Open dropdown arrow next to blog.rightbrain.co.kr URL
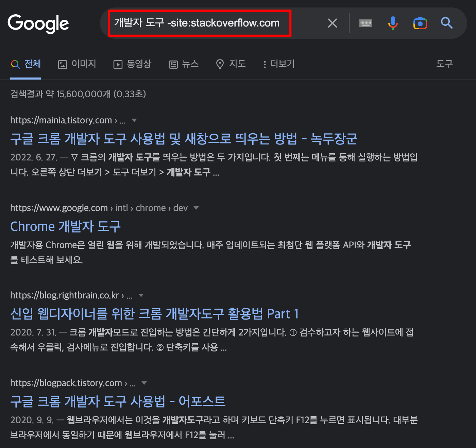The width and height of the screenshot is (476, 448). pos(141,295)
